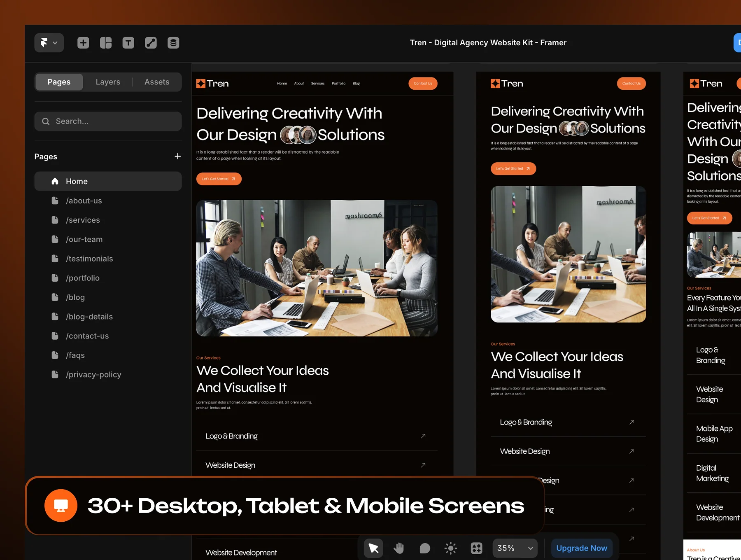
Task: Select Mobile App Design in mobile frame
Action: [714, 434]
